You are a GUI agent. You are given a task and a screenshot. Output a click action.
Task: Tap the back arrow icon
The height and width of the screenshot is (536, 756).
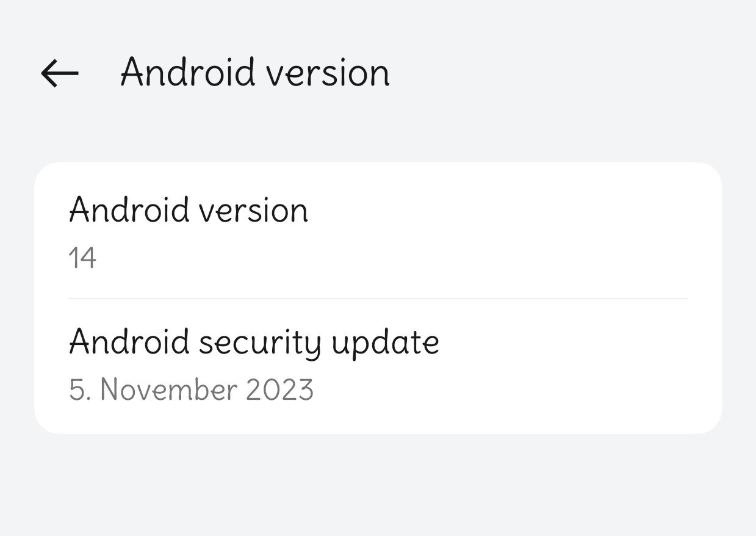tap(60, 73)
